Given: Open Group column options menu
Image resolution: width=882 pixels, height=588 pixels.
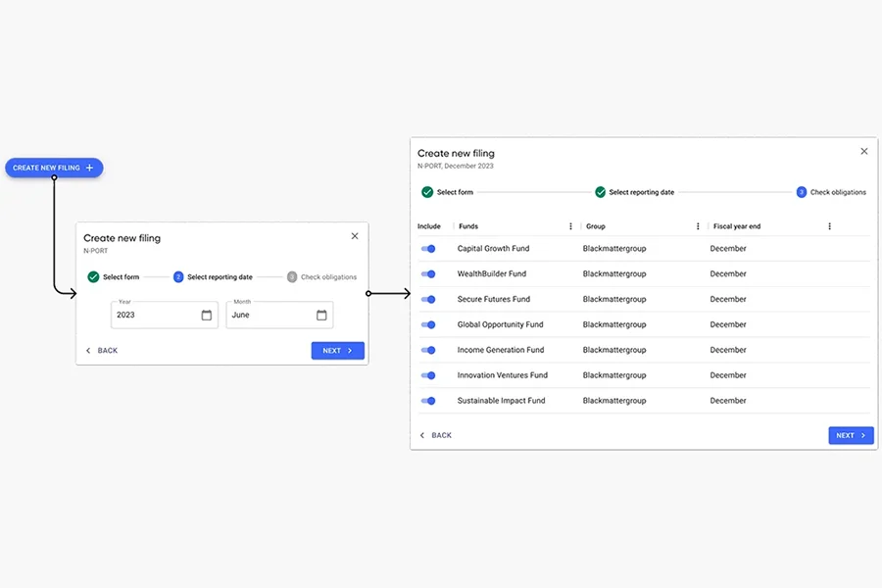Looking at the screenshot, I should click(x=698, y=226).
